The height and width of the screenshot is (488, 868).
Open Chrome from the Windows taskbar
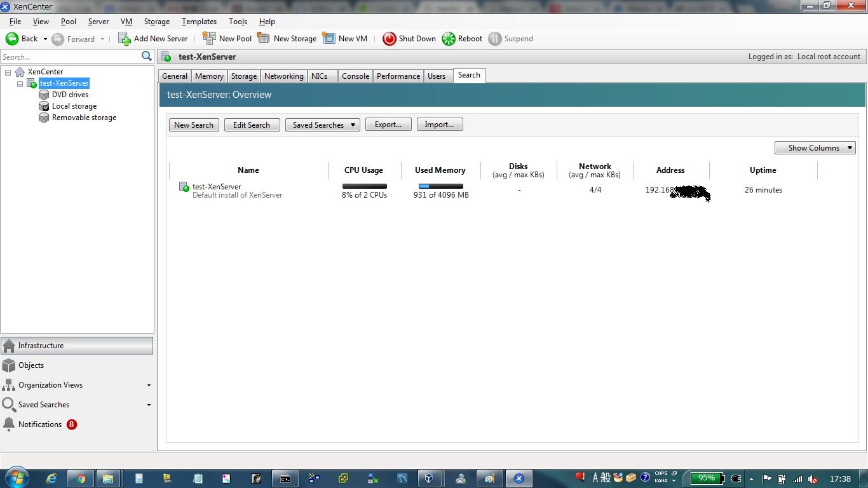pyautogui.click(x=80, y=478)
